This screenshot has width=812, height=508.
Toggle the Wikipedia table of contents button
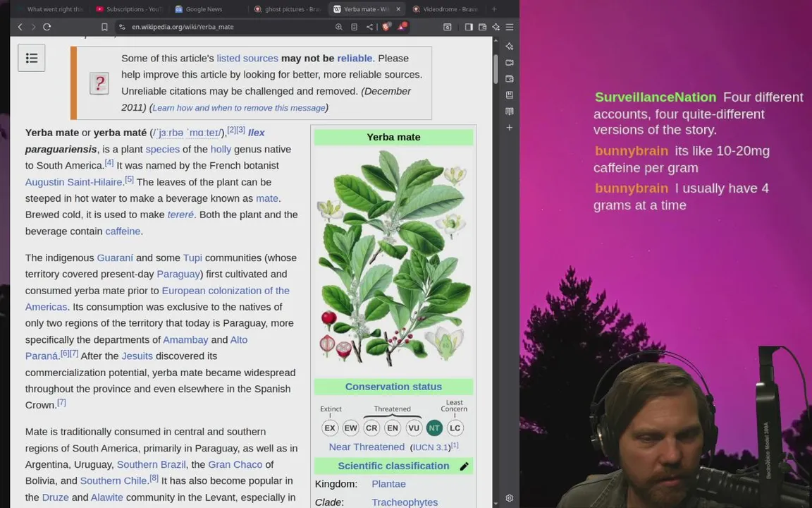(32, 58)
